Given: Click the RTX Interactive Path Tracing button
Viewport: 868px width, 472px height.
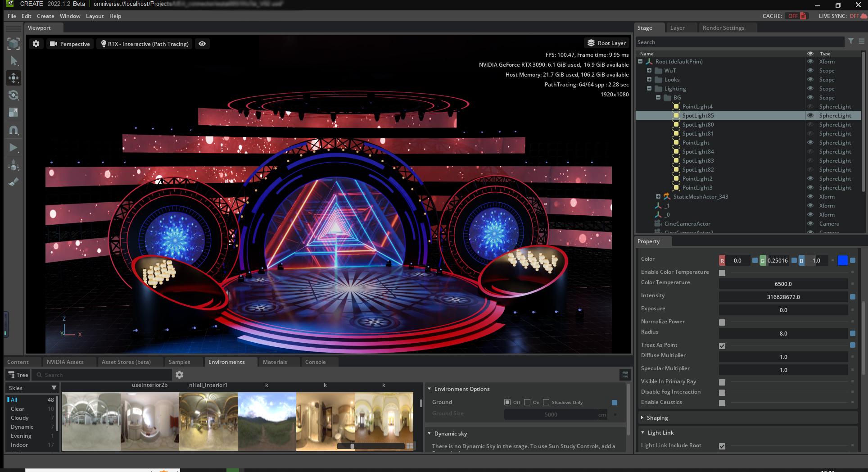Looking at the screenshot, I should point(145,44).
